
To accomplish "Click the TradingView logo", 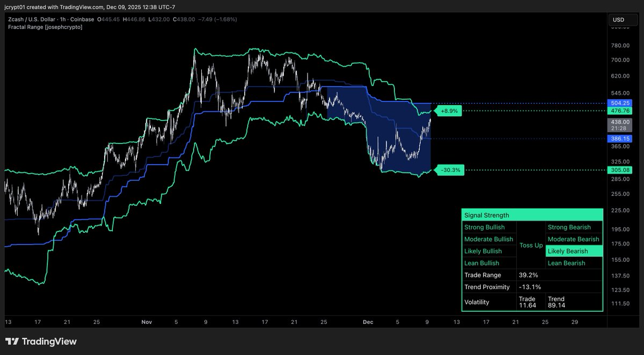I will [x=41, y=342].
